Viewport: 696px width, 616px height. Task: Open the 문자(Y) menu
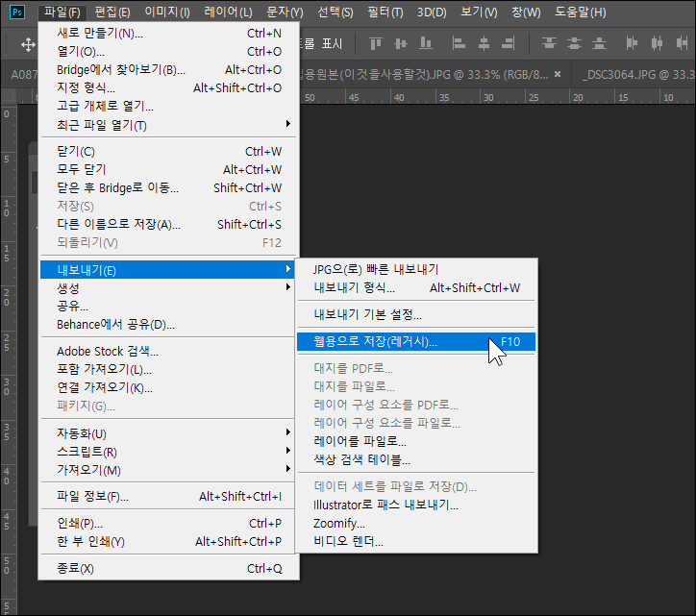[x=285, y=12]
